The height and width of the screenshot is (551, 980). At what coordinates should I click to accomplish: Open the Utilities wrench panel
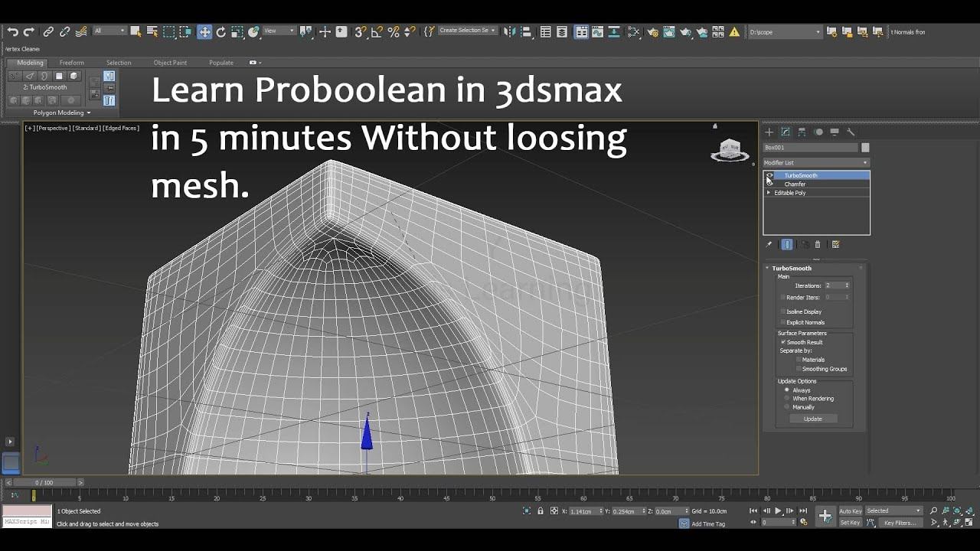tap(851, 132)
